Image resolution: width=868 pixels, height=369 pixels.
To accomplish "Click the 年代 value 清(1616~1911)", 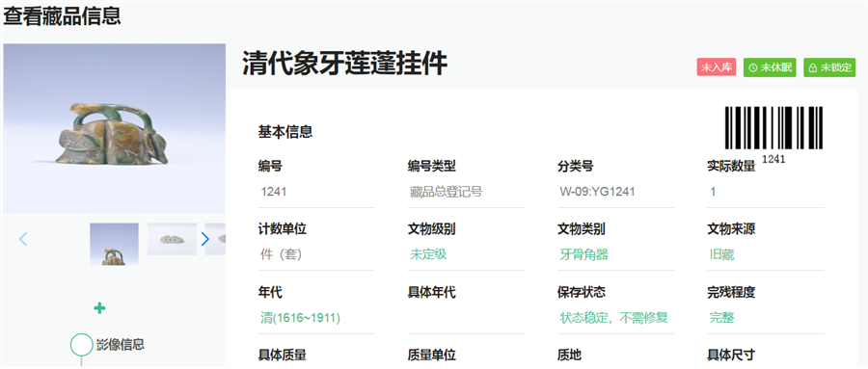I will click(x=300, y=318).
